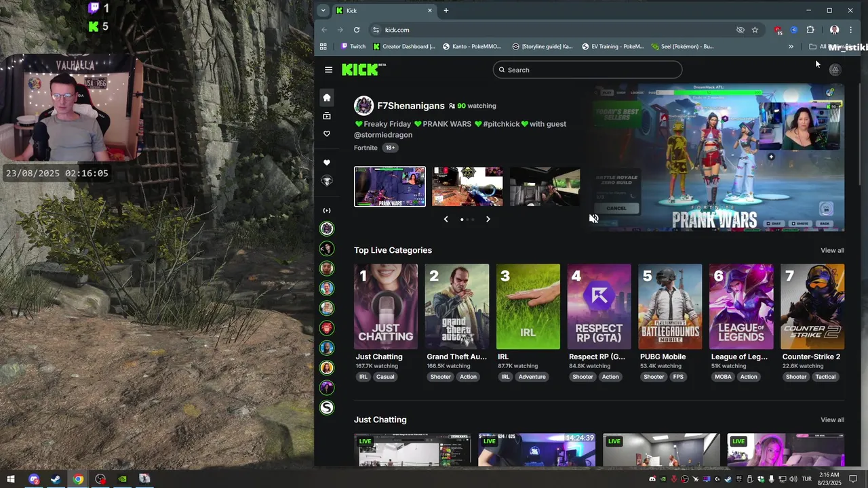
Task: Click site information icon in address bar
Action: click(376, 30)
